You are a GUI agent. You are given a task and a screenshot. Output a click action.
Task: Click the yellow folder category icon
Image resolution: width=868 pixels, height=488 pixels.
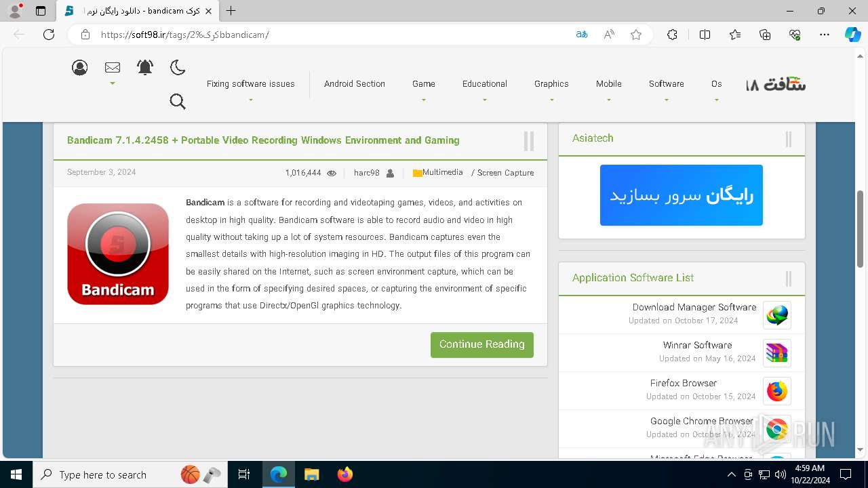417,174
